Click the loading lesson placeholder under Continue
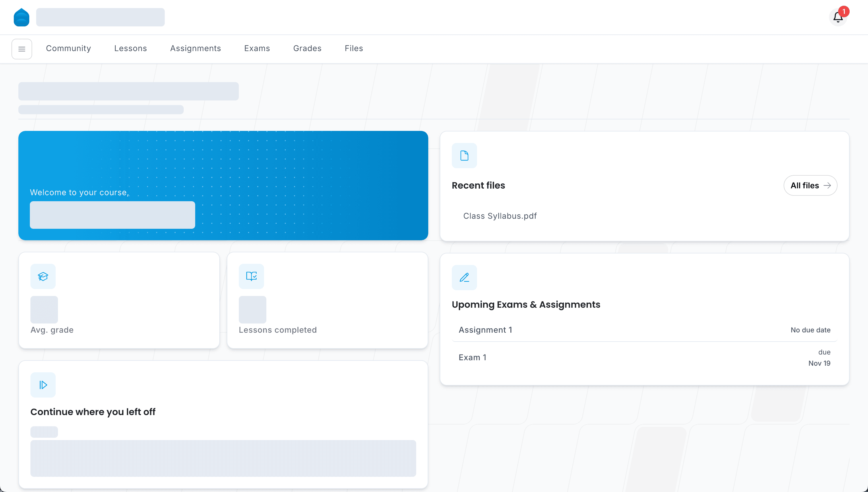 pos(223,458)
